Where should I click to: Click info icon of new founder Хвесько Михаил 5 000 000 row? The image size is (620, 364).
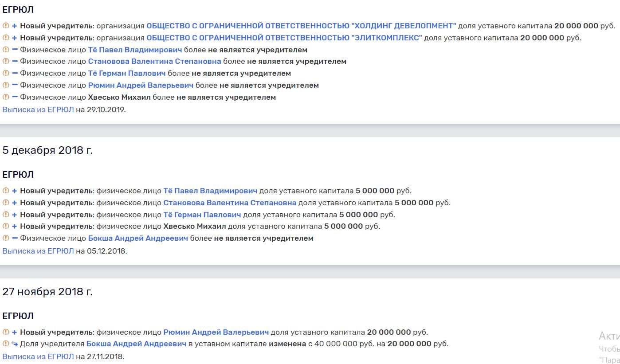click(6, 227)
